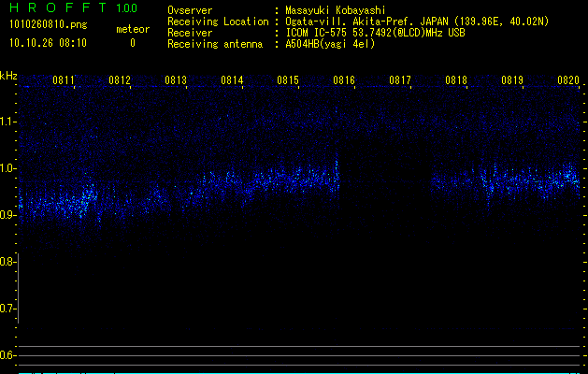
Task: Click the 0814 time marker
Action: click(x=232, y=80)
